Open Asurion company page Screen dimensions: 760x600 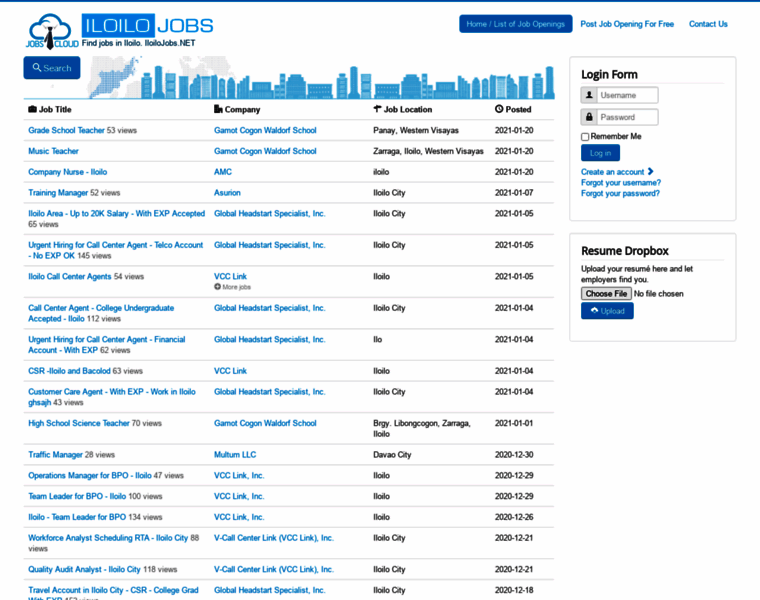click(x=227, y=192)
